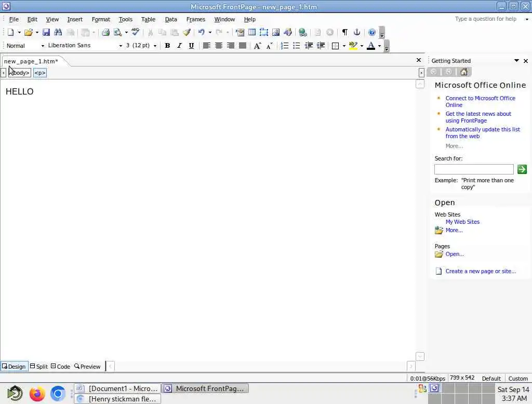
Task: Switch to the Split view tab
Action: click(39, 366)
